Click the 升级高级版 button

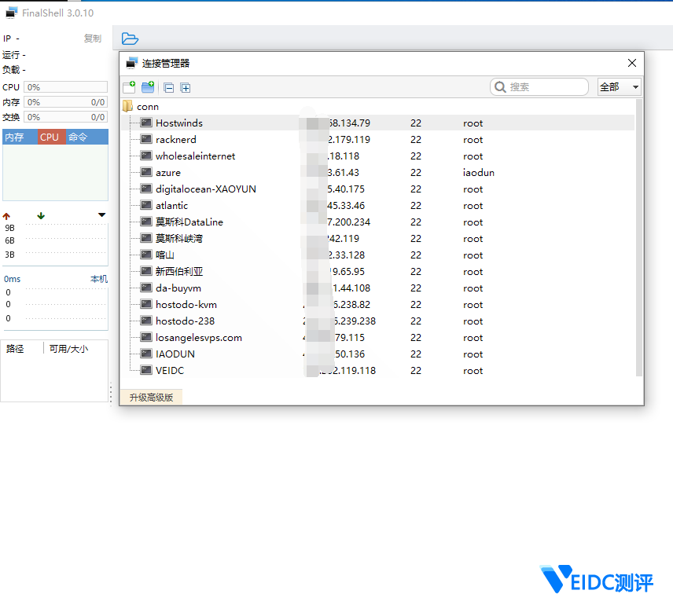coord(150,397)
